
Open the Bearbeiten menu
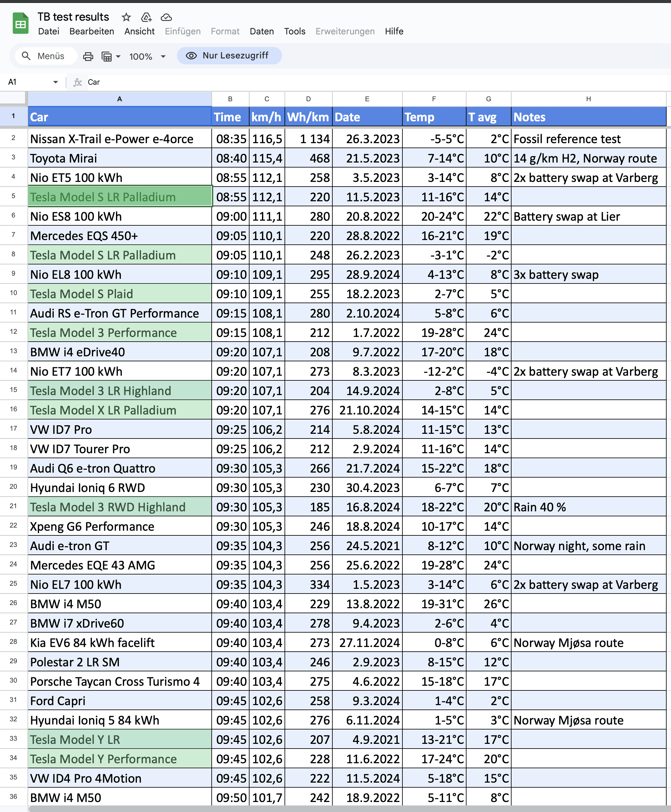click(x=92, y=31)
